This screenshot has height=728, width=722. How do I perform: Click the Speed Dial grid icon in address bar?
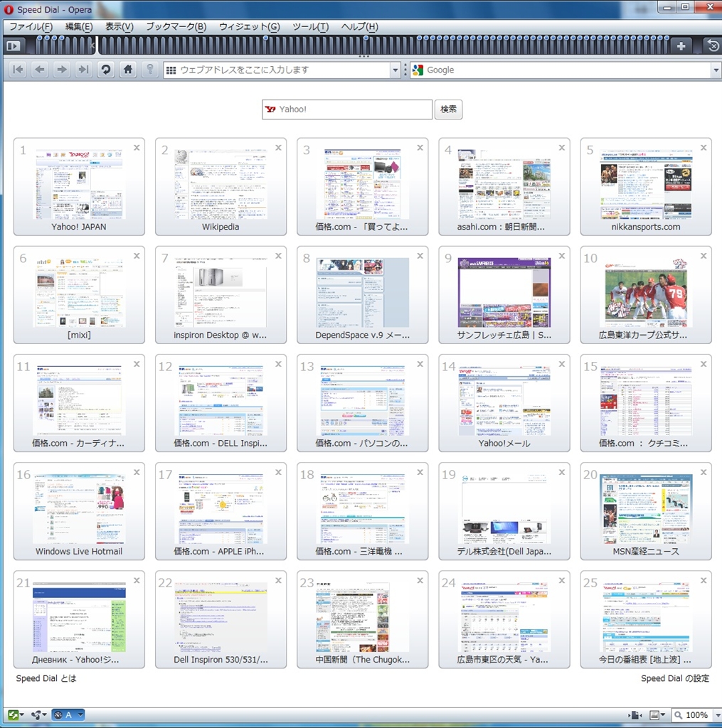(171, 70)
